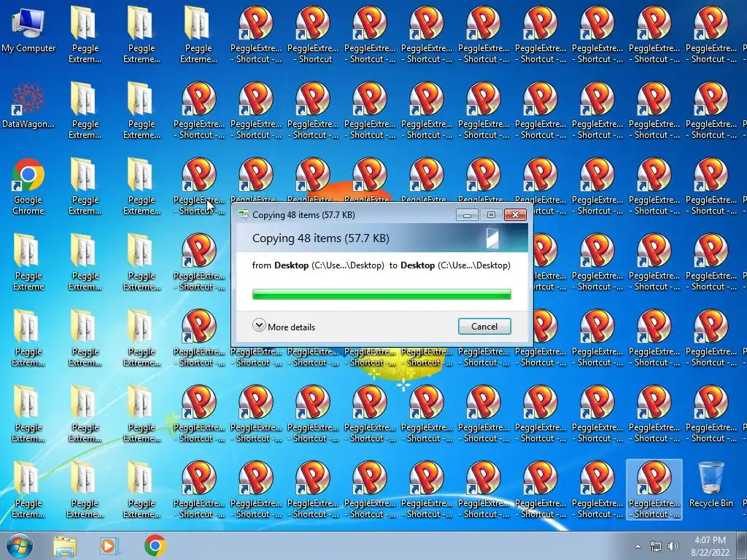Launch Windows Media Player from taskbar
The height and width of the screenshot is (560, 747).
click(109, 545)
